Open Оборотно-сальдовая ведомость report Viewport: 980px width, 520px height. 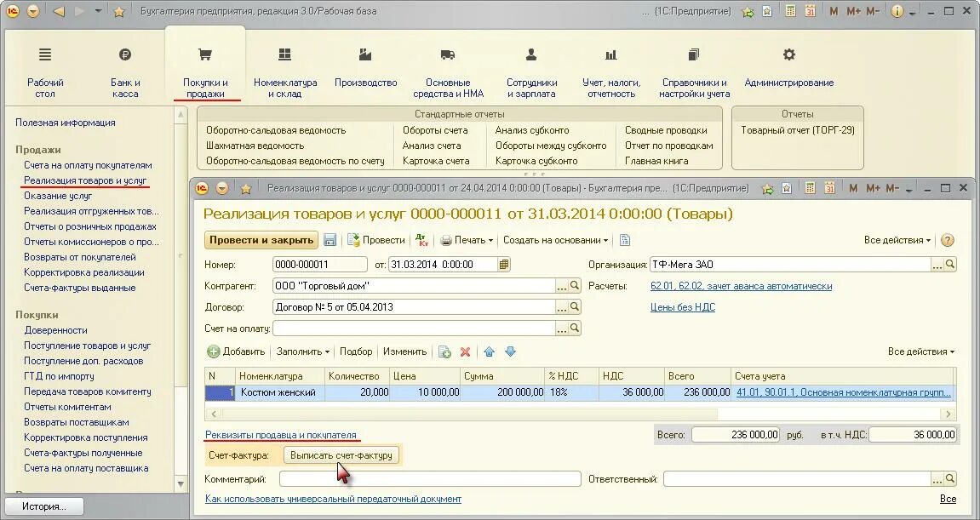(x=276, y=130)
